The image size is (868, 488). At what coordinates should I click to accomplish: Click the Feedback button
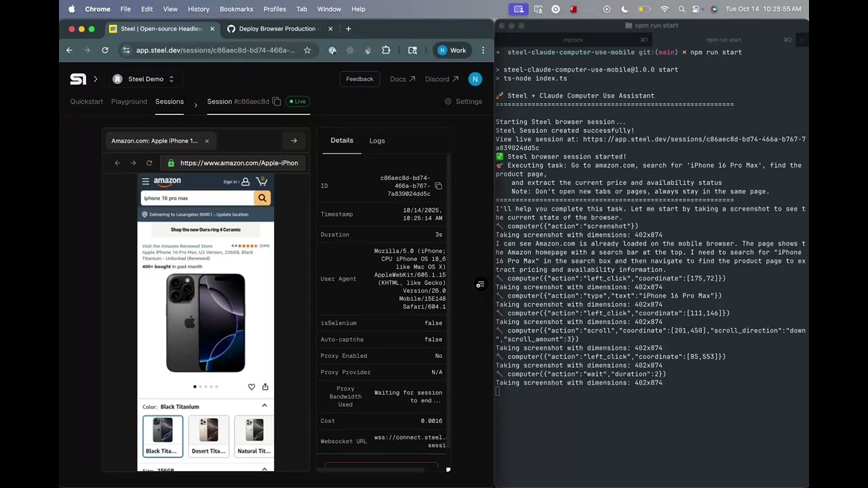(x=359, y=79)
